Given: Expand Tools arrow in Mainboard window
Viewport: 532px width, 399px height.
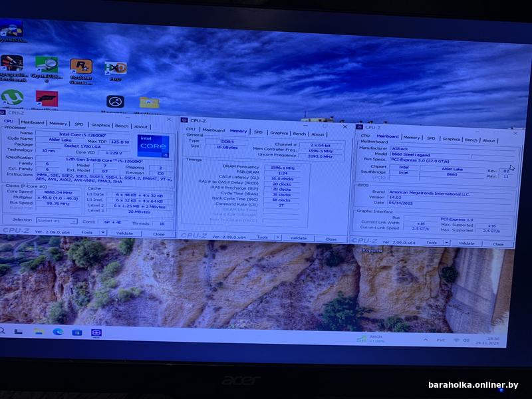Looking at the screenshot, I should point(447,243).
